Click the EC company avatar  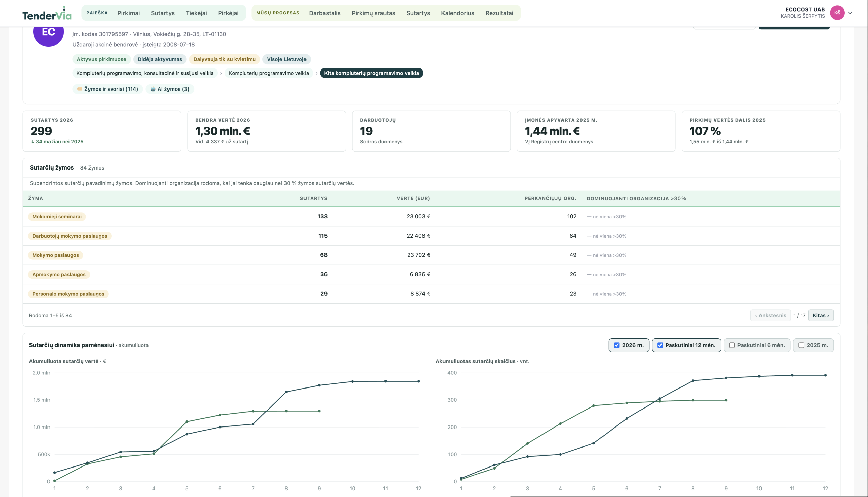48,32
